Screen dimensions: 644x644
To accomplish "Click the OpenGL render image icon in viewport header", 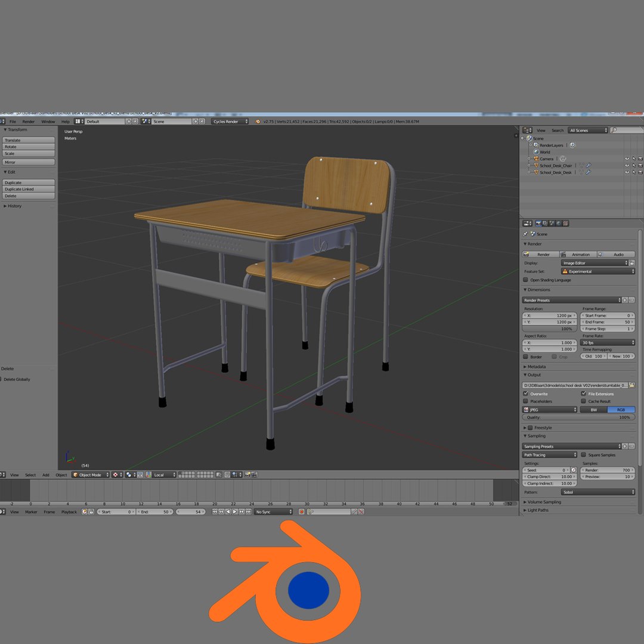I will [247, 475].
